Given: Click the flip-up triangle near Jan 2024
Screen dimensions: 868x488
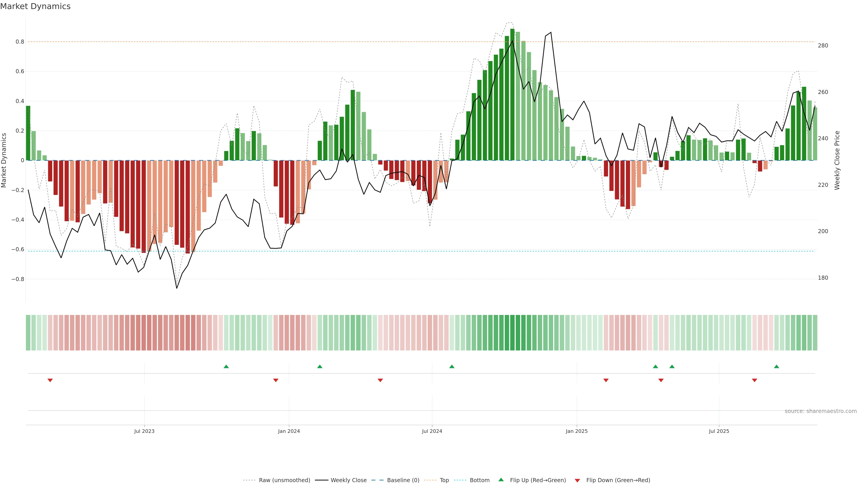Looking at the screenshot, I should click(320, 366).
